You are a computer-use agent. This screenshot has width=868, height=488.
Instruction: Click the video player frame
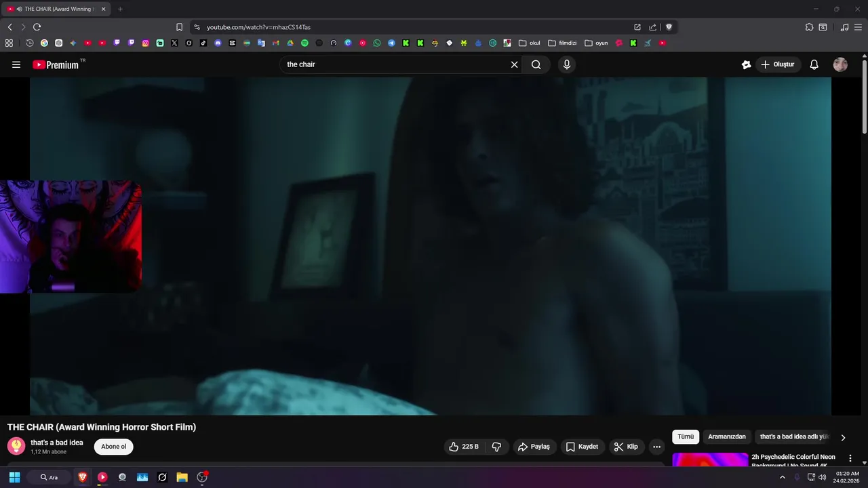click(430, 245)
